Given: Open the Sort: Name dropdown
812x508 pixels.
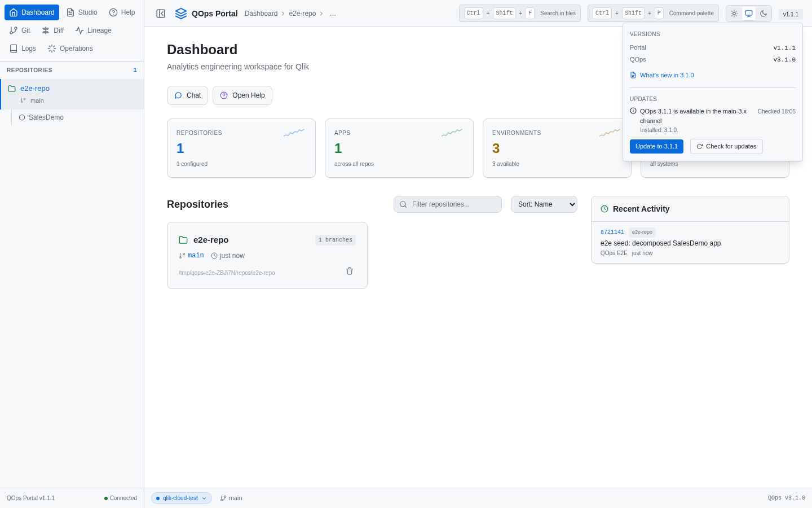Looking at the screenshot, I should [x=544, y=204].
